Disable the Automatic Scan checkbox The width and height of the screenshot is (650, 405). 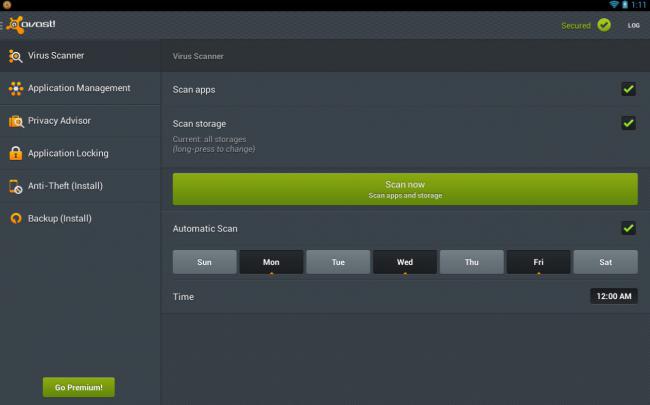(x=628, y=228)
